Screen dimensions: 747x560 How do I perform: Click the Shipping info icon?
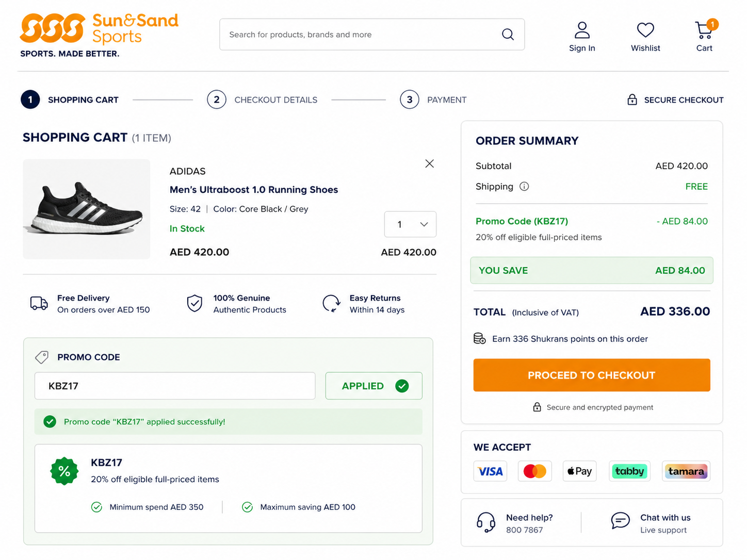[524, 187]
